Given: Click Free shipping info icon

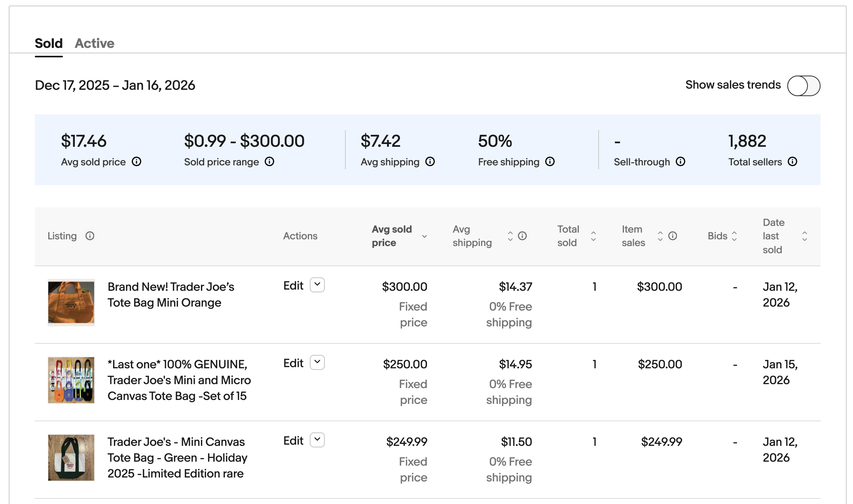Looking at the screenshot, I should 550,161.
